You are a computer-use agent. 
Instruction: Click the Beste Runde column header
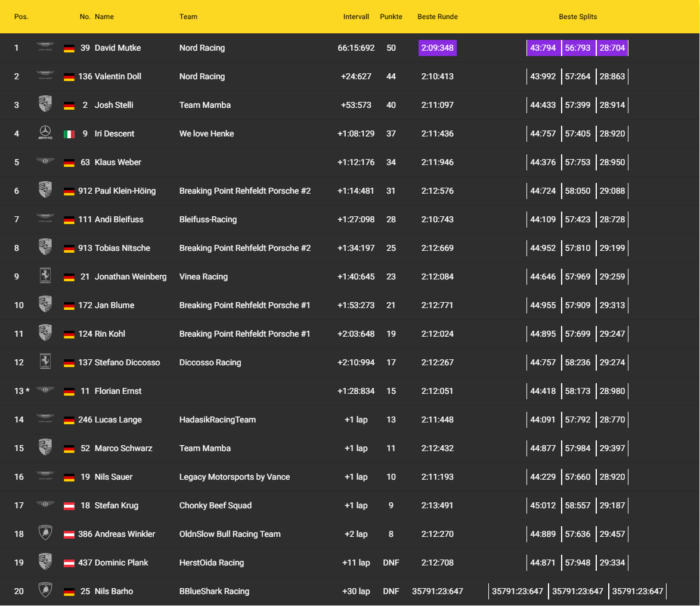click(438, 17)
